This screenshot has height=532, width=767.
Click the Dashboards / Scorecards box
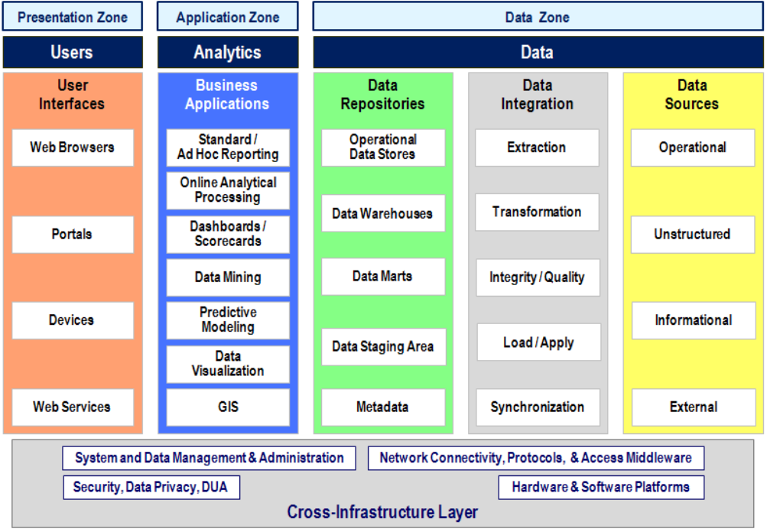228,234
